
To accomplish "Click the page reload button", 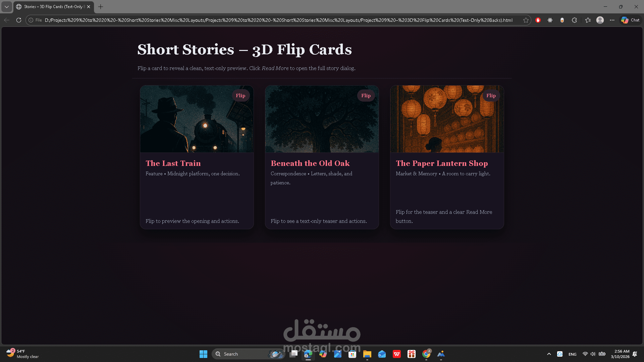I will (19, 20).
